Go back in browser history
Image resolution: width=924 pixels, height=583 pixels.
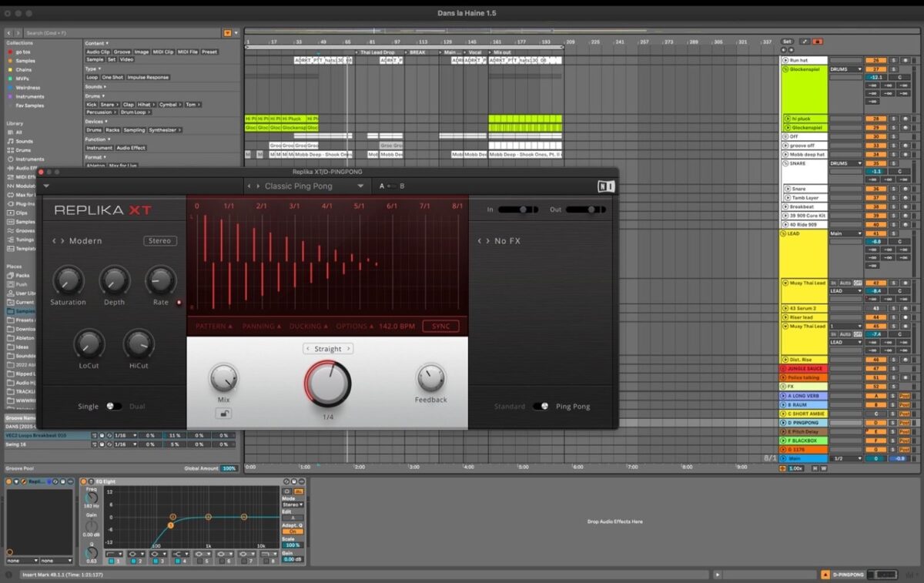(9, 33)
